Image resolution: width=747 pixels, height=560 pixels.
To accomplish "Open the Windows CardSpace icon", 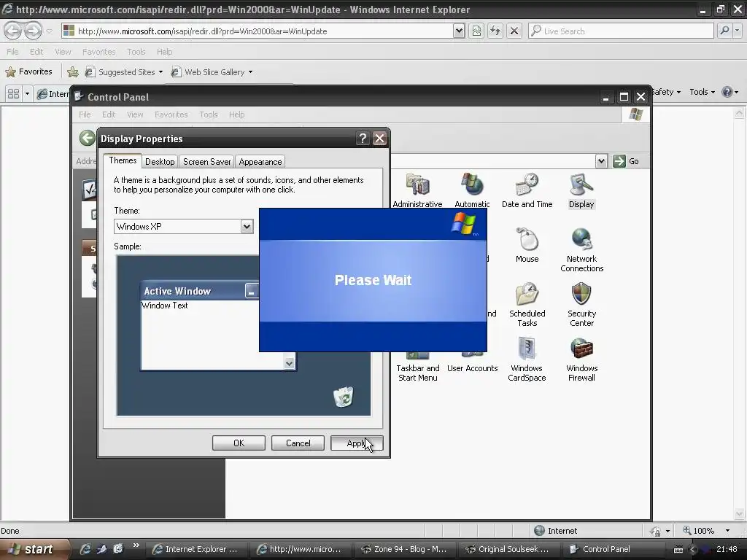I will click(527, 359).
